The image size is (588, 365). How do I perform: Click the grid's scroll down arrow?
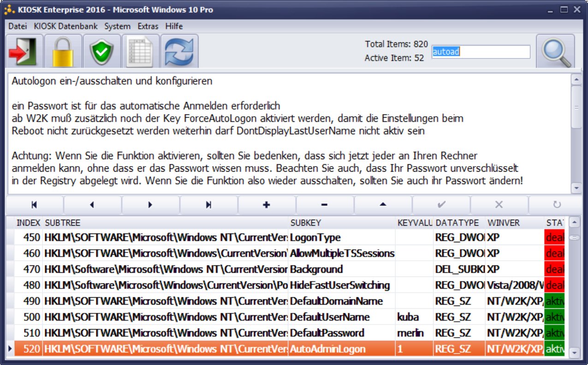(574, 353)
